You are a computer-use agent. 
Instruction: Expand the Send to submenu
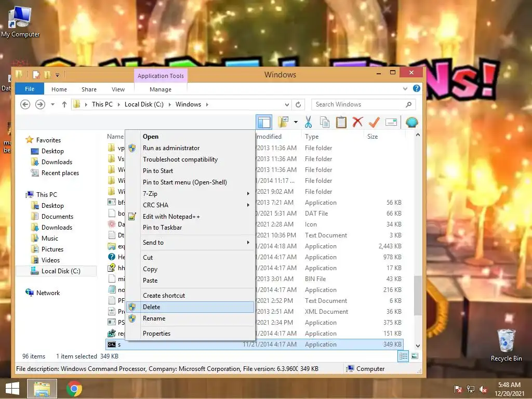click(x=190, y=242)
